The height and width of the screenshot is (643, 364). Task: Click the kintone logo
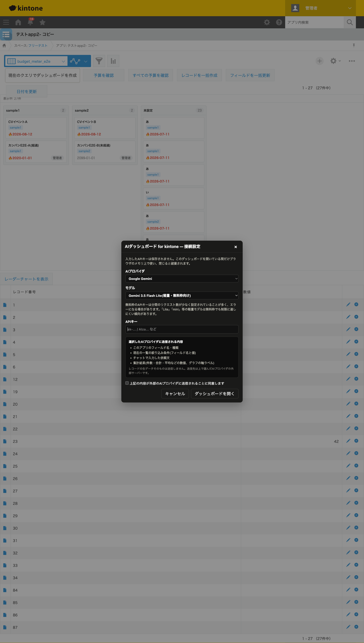(26, 8)
